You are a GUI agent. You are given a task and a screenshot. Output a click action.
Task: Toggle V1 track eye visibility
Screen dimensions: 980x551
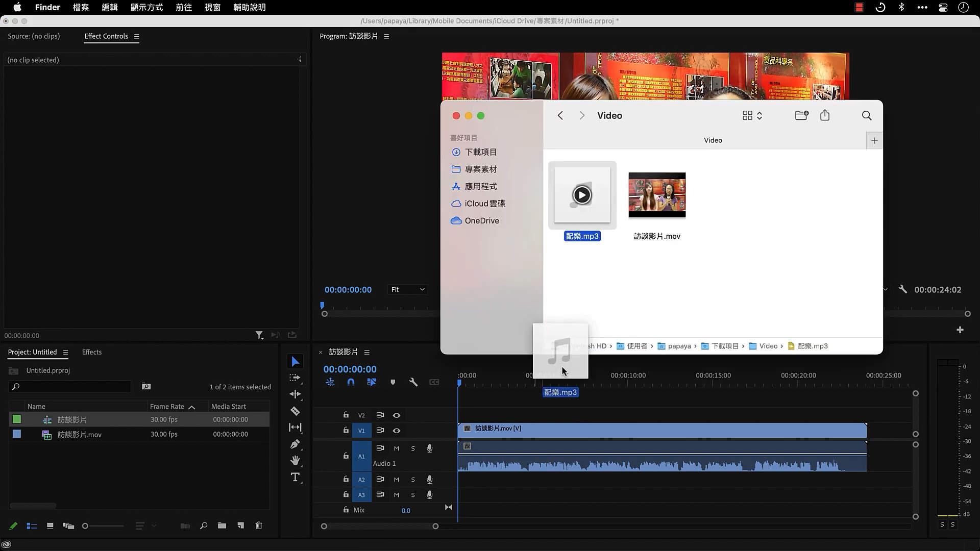[x=397, y=431]
